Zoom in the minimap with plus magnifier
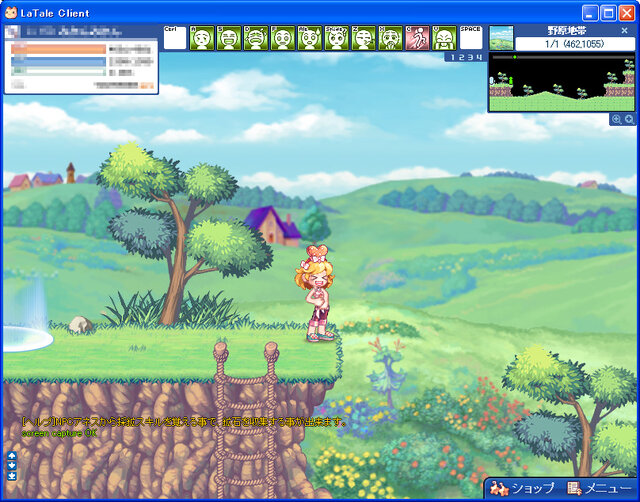 tap(617, 119)
